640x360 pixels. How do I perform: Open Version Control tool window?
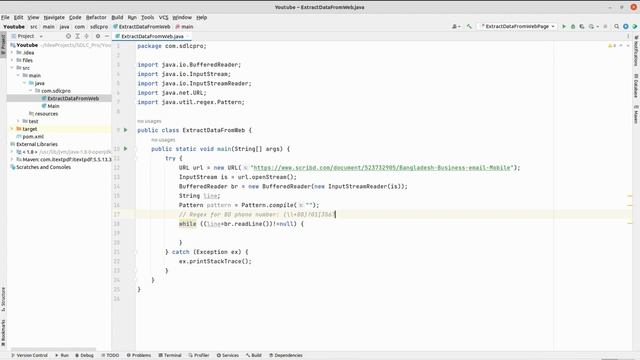pyautogui.click(x=29, y=356)
